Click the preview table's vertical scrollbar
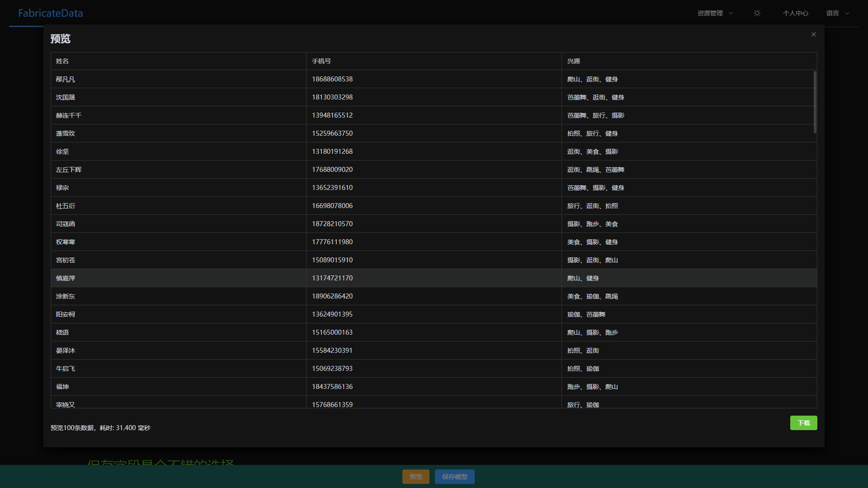This screenshot has height=488, width=868. point(815,102)
